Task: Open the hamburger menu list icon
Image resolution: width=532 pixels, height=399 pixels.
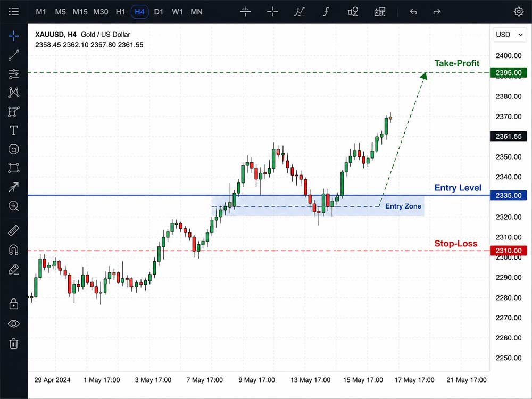Action: [14, 12]
